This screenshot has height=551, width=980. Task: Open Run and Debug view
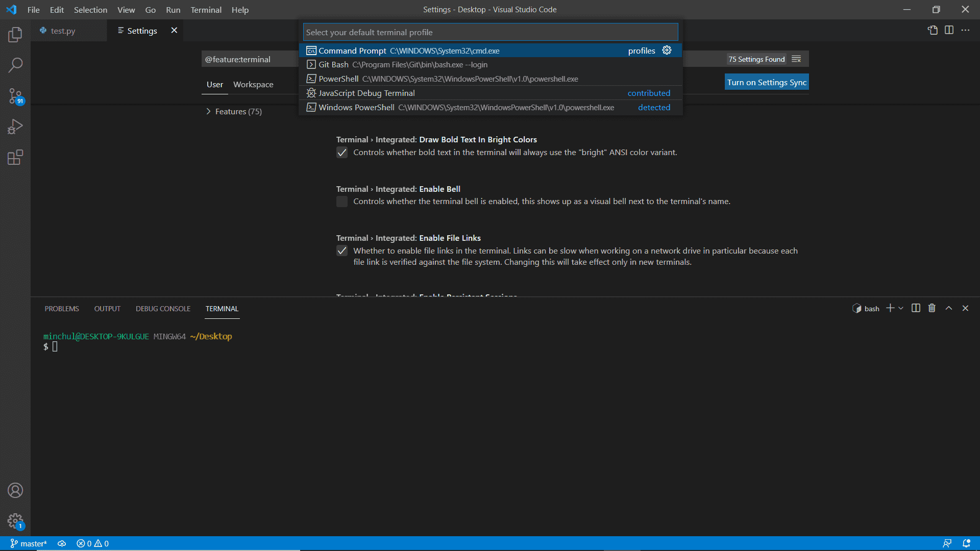click(15, 127)
